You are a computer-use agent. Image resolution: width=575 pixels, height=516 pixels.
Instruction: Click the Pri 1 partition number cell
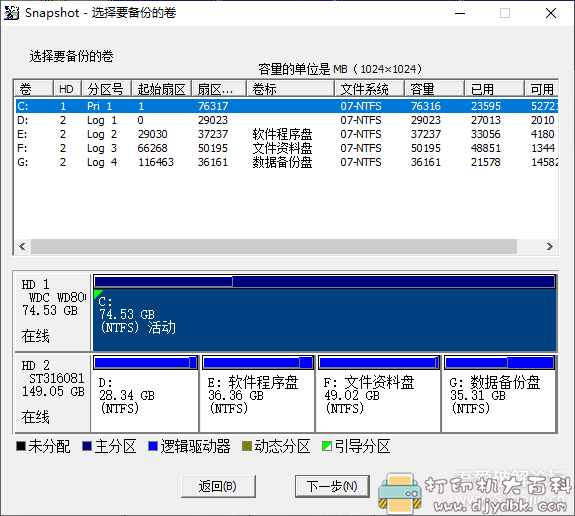(x=99, y=106)
